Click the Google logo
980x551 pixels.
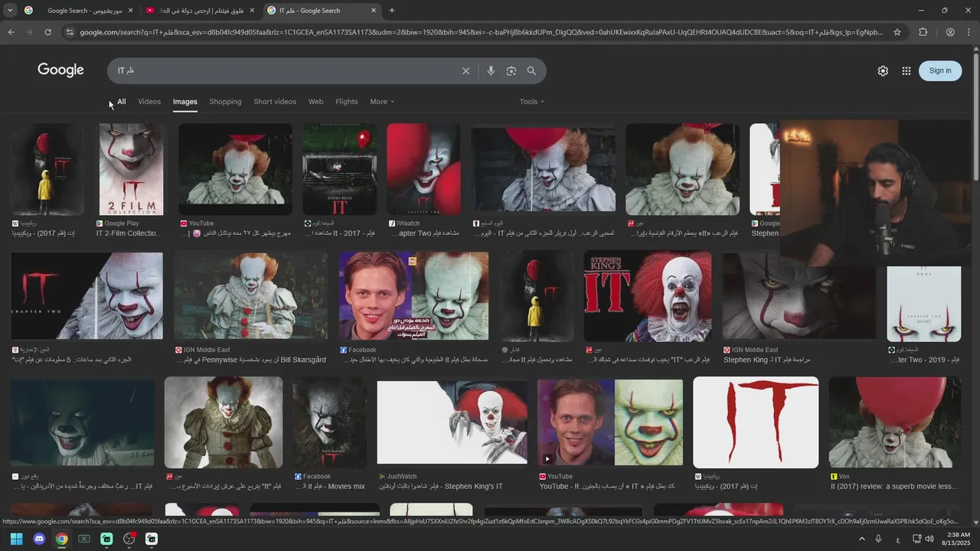[60, 70]
